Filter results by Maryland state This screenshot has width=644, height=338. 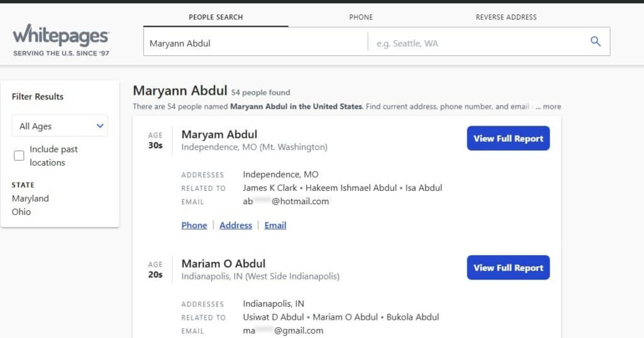[30, 199]
